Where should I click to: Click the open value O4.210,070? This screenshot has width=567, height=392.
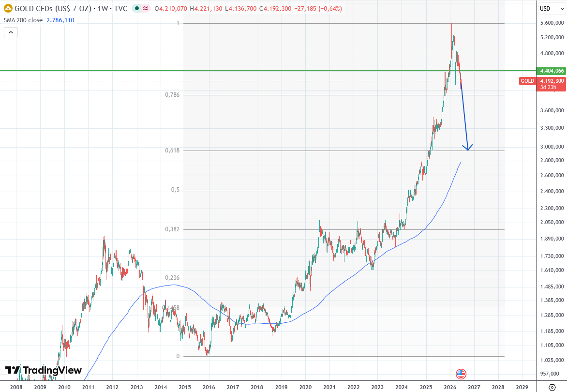coord(171,8)
